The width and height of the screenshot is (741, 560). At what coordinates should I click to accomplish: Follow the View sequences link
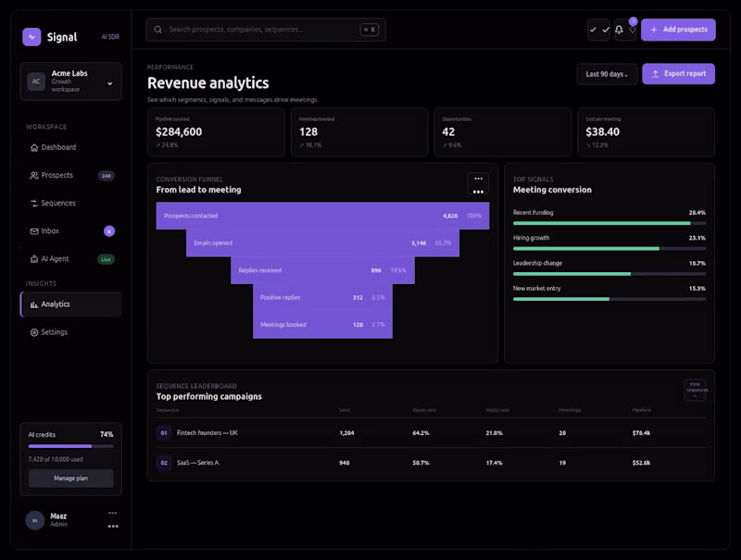pyautogui.click(x=696, y=390)
